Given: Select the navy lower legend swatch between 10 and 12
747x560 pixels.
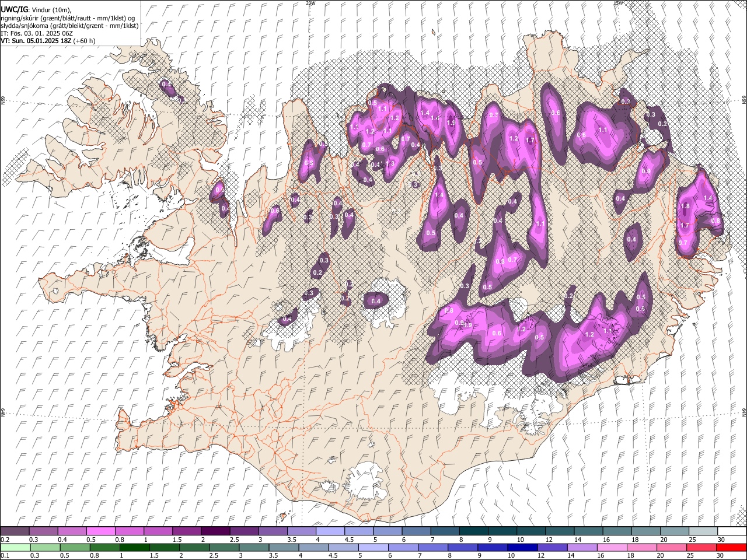Looking at the screenshot, I should [x=522, y=548].
